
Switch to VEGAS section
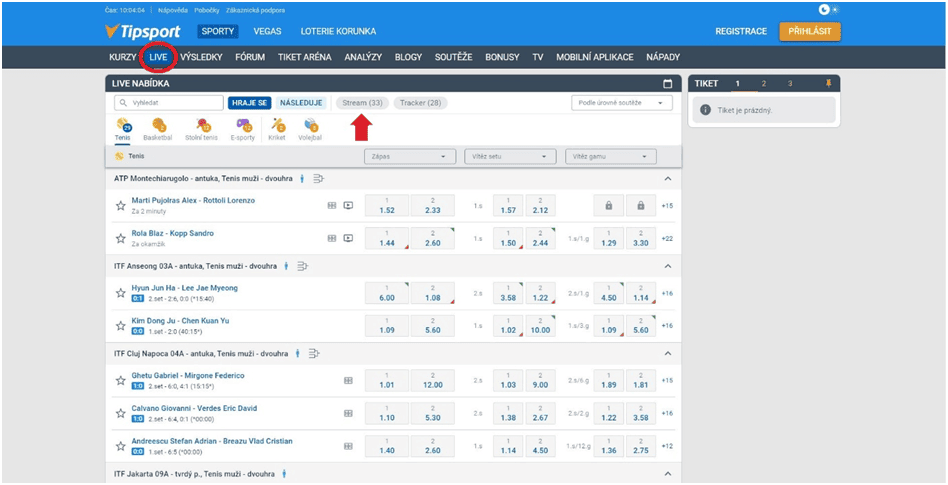(x=268, y=31)
